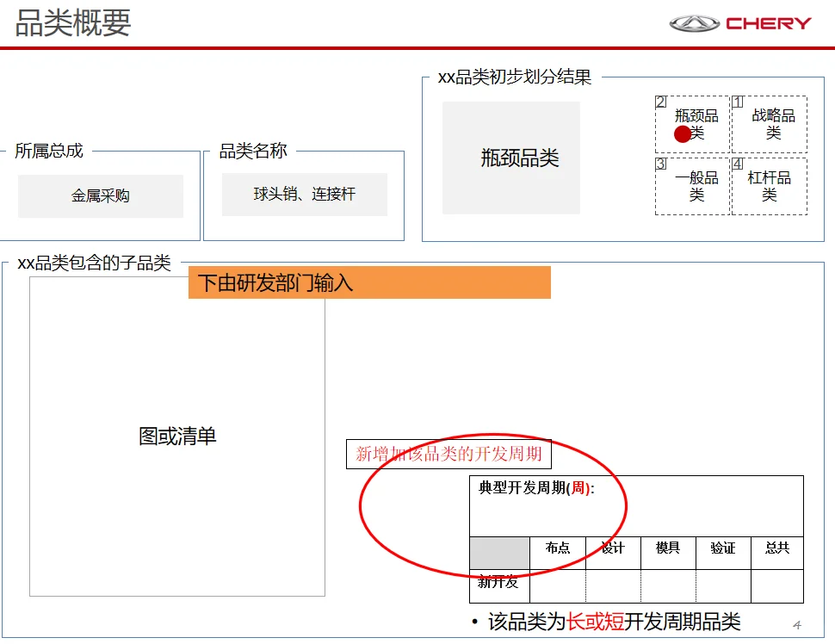Screen dimensions: 835x644
Task: Click the 品类名称 section label
Action: (x=251, y=151)
